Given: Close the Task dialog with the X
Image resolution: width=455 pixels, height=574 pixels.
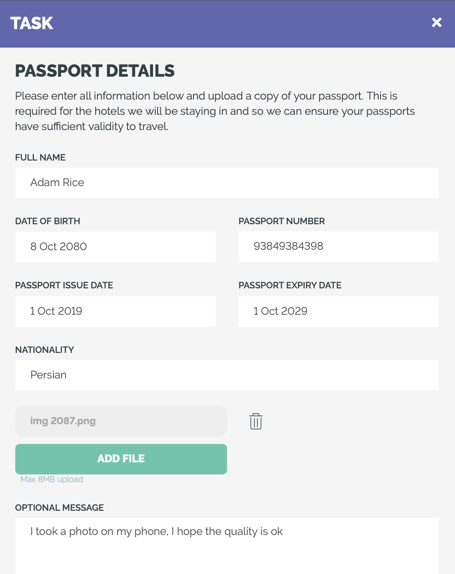Looking at the screenshot, I should (436, 23).
